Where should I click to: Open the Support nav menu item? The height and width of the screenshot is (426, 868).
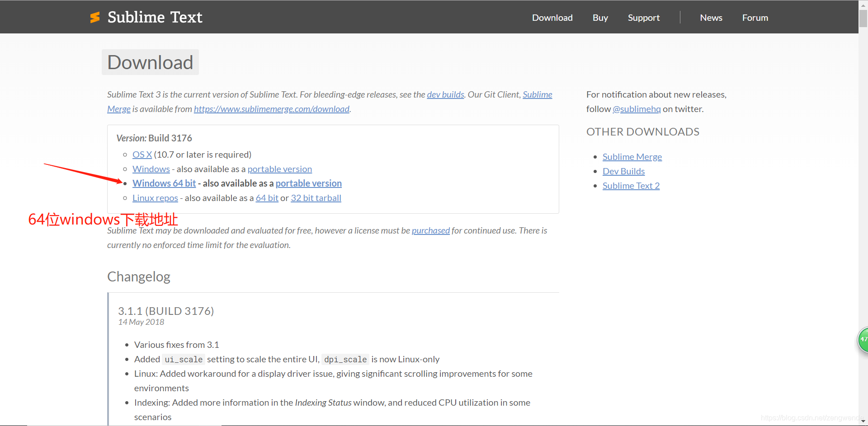point(643,18)
